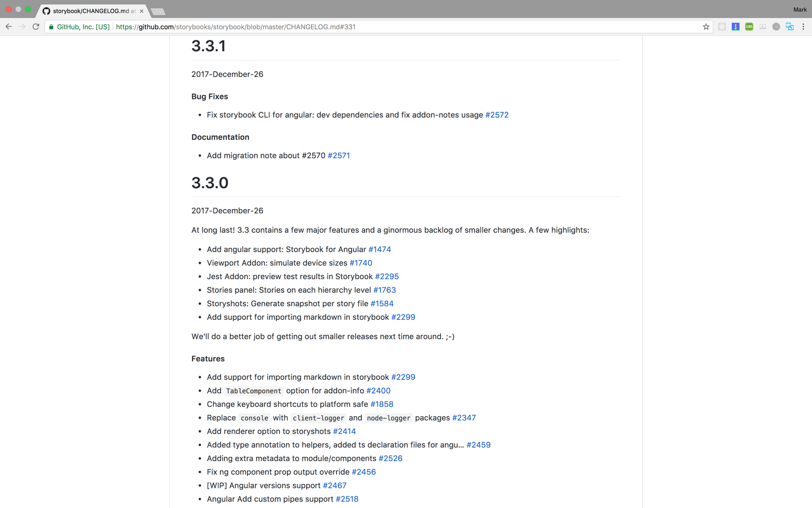Select the storybook/CHANGELOG.md tab
The width and height of the screenshot is (812, 508).
(90, 11)
